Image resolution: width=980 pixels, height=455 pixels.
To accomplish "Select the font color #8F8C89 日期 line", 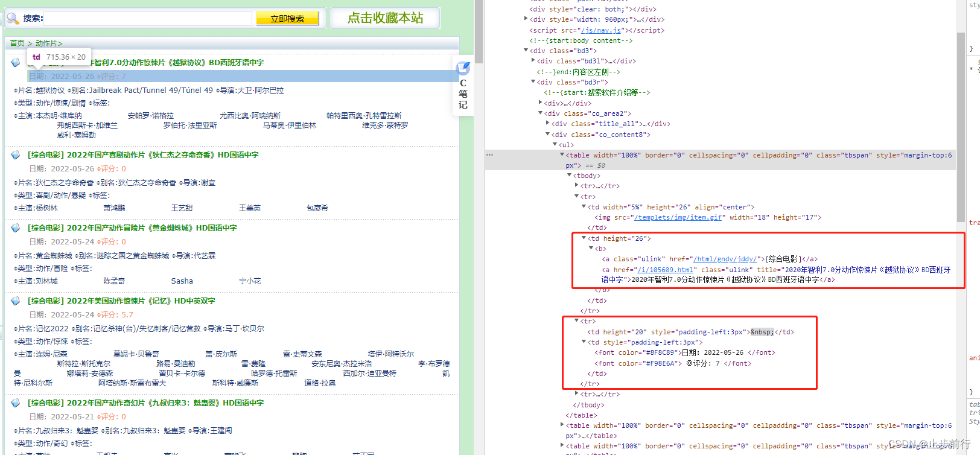I will click(x=685, y=352).
